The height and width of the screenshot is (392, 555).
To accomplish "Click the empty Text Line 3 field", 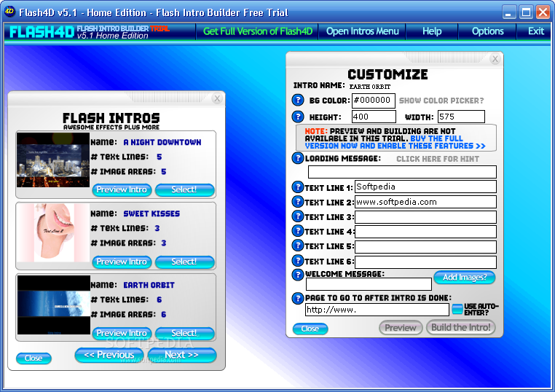I will tap(425, 216).
